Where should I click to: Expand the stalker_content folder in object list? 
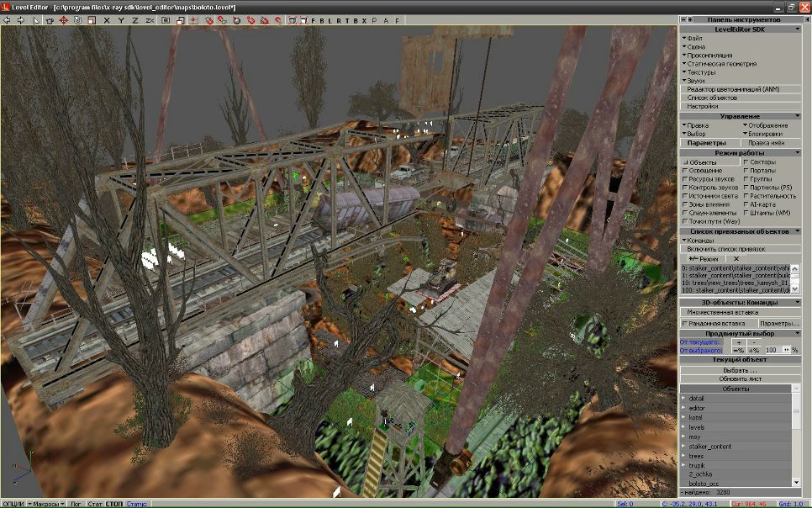[x=683, y=447]
